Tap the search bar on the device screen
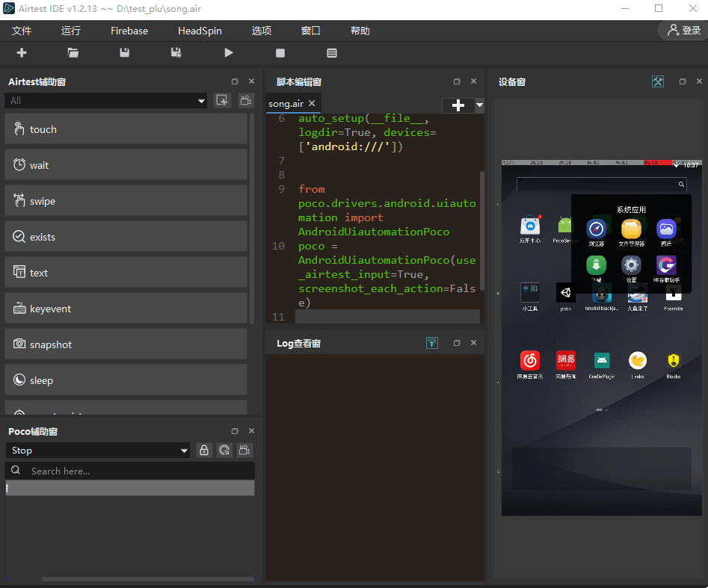Viewport: 708px width, 588px height. point(601,184)
